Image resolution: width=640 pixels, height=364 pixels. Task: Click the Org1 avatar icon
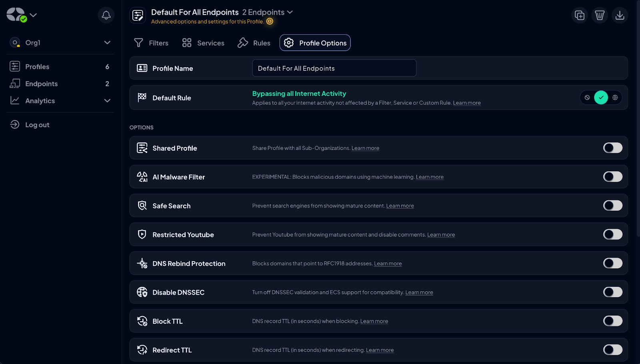(x=15, y=42)
